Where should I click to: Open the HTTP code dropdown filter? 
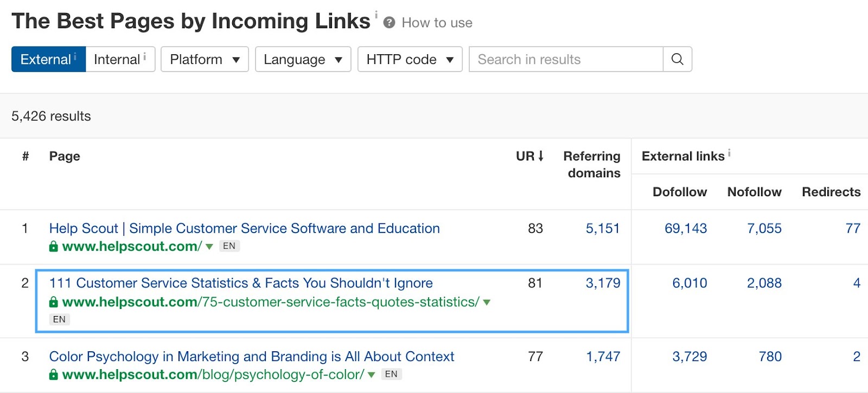[410, 59]
